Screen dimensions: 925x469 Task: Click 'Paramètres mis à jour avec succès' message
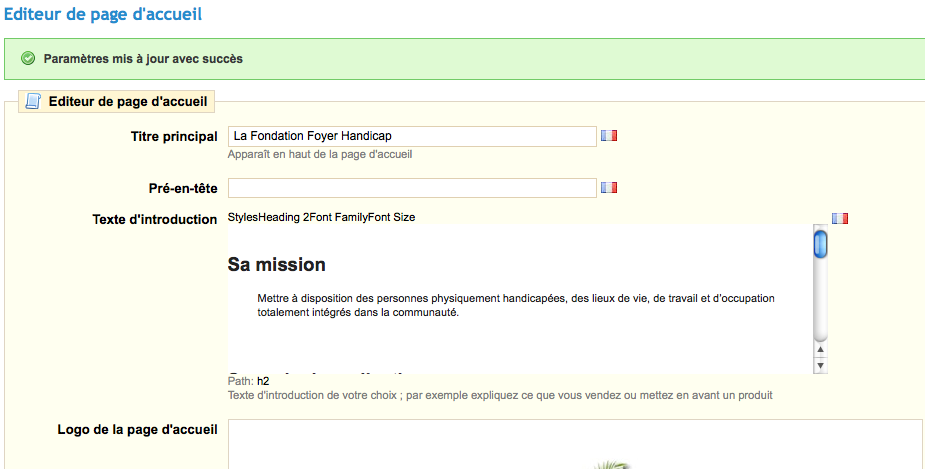(x=143, y=58)
